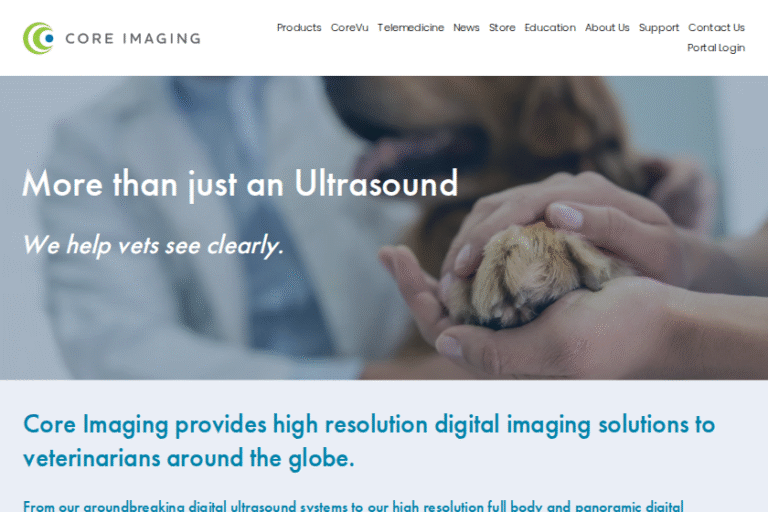768x512 pixels.
Task: Select Support in the navigation
Action: pyautogui.click(x=659, y=28)
